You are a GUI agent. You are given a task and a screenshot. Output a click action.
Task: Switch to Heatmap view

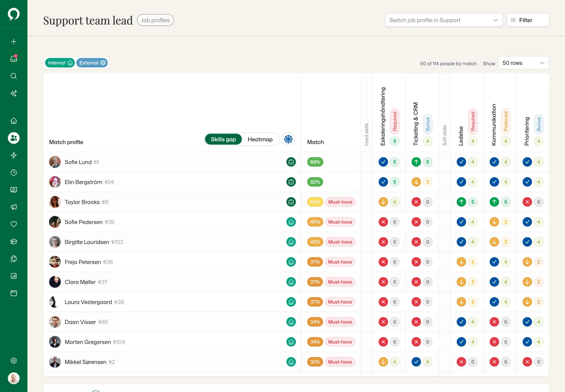pyautogui.click(x=260, y=139)
